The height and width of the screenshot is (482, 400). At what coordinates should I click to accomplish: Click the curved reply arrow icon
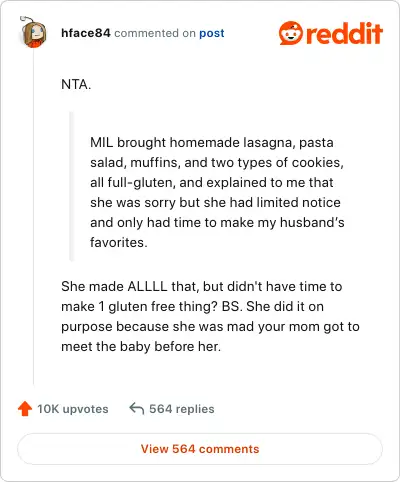click(x=137, y=408)
